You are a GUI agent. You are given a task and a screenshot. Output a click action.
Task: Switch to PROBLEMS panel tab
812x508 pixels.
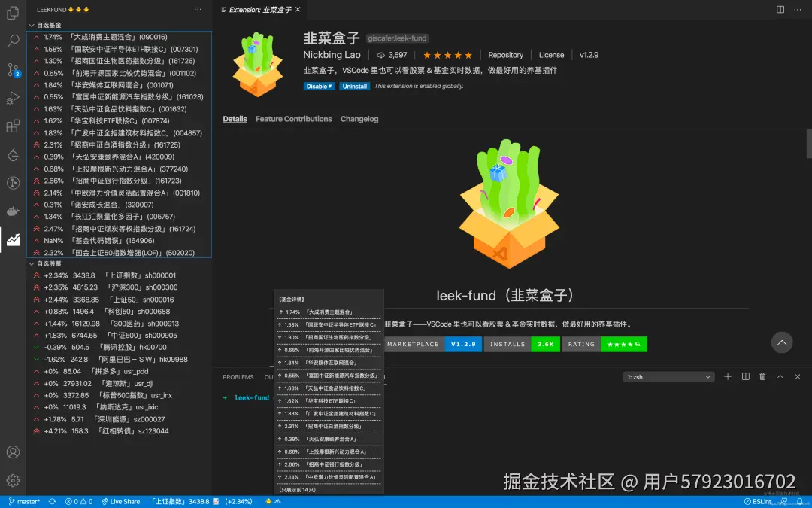point(238,377)
